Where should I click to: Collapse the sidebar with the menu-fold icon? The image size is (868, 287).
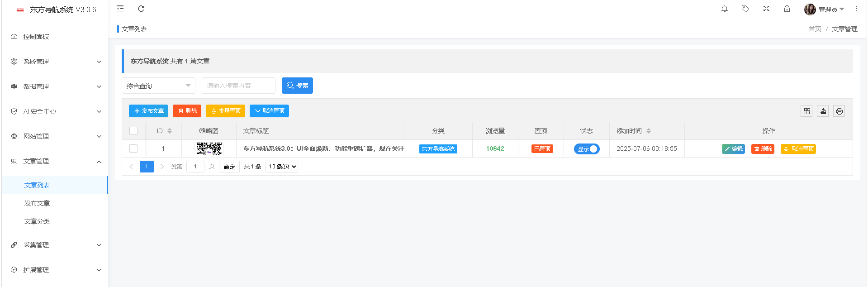(120, 9)
